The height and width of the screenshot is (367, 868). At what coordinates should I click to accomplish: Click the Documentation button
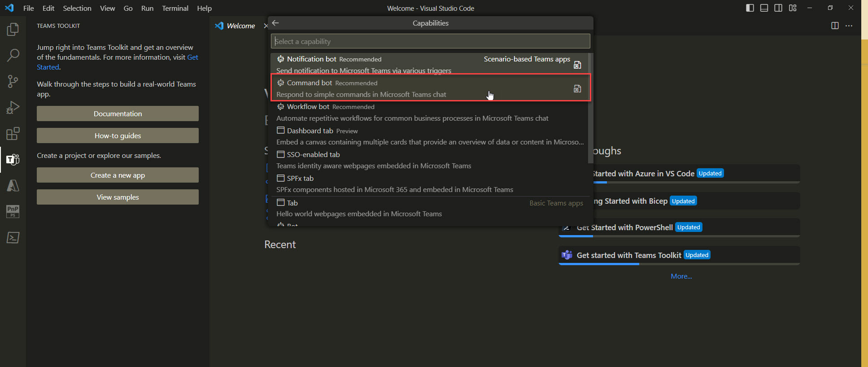click(118, 114)
